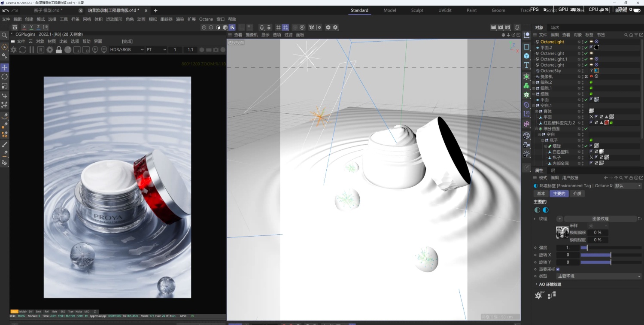Pause the Octane live render
The image size is (644, 325).
31,50
